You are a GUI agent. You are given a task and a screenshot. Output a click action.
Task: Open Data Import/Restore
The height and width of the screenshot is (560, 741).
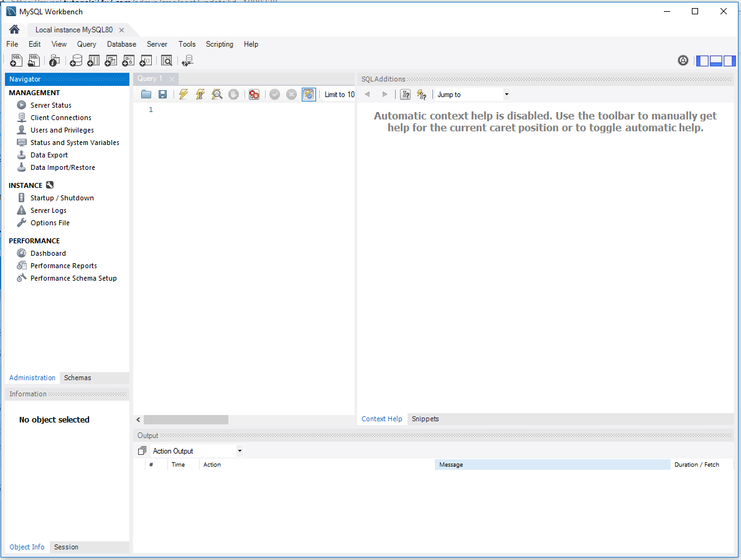pos(63,167)
